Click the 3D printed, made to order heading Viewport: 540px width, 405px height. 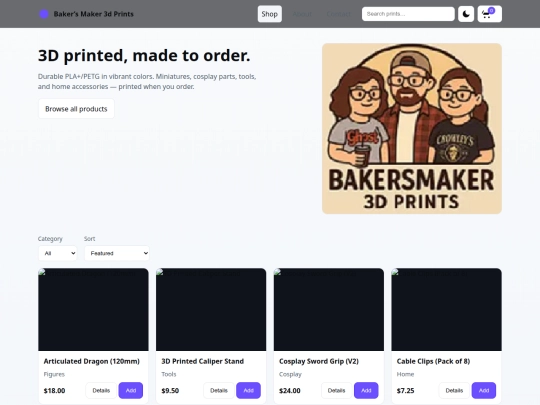[144, 56]
